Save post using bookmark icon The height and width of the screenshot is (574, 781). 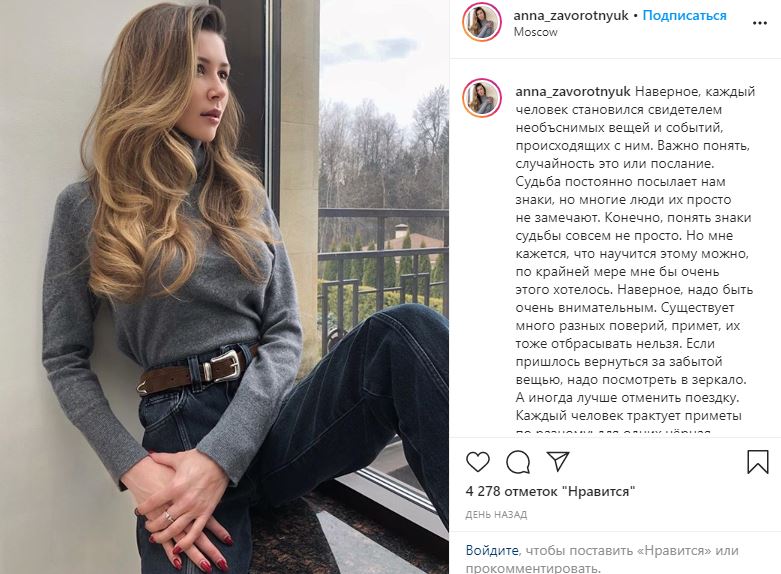pyautogui.click(x=758, y=462)
